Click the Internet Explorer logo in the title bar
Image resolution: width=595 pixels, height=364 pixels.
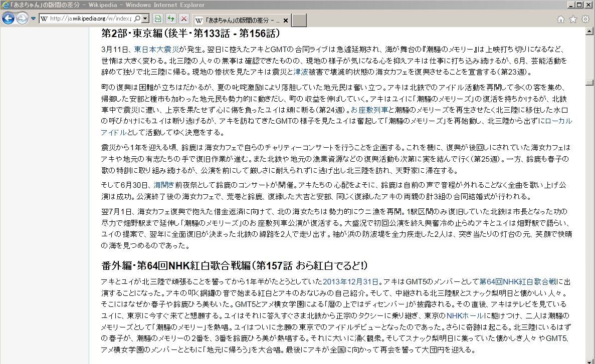coord(6,5)
